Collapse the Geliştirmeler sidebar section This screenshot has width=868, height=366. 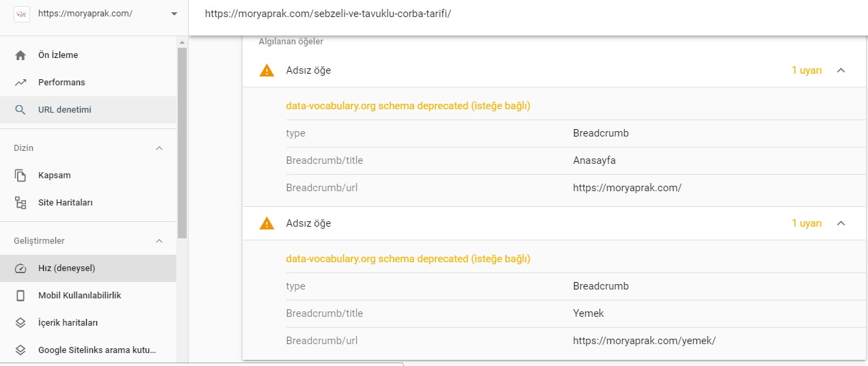pos(159,241)
